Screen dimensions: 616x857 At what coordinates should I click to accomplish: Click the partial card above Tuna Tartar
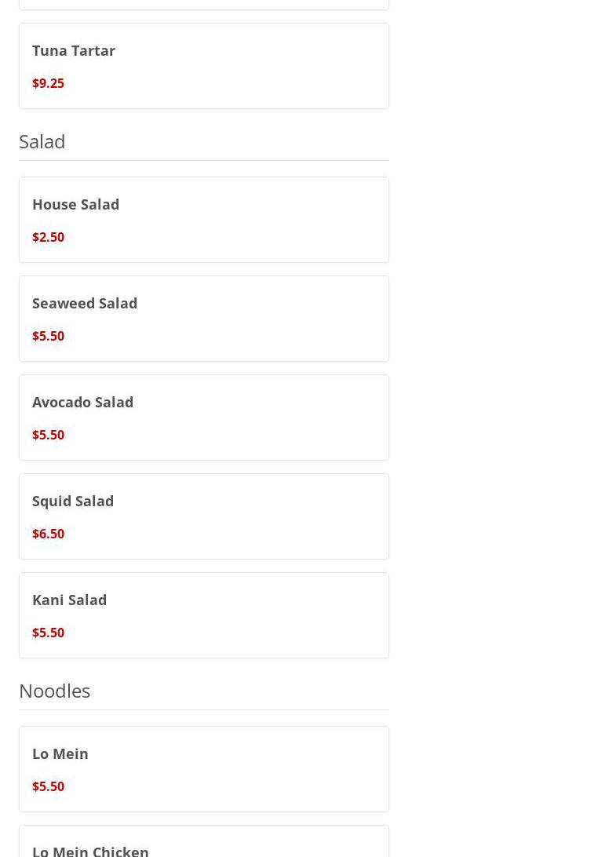tap(203, 4)
